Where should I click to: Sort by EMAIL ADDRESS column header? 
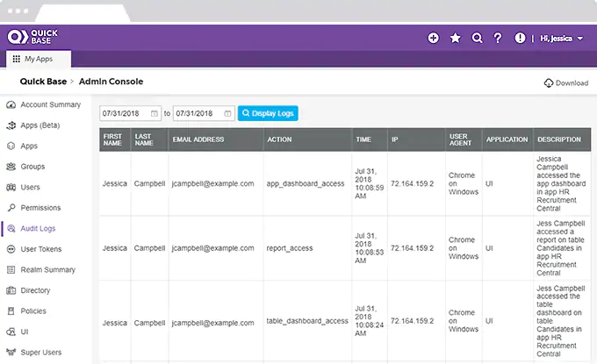click(215, 139)
